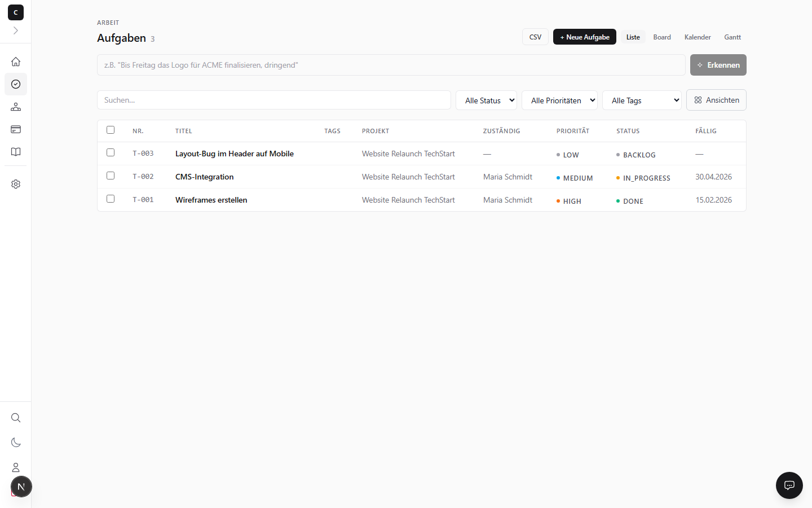This screenshot has width=812, height=508.
Task: Click Maria Schmidt in the CMS-Integration row
Action: click(507, 177)
